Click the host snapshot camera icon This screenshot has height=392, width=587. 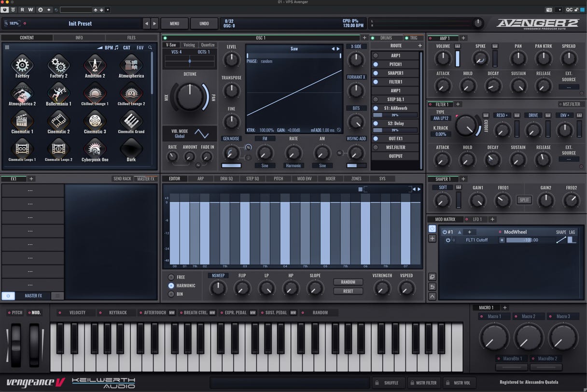[549, 10]
